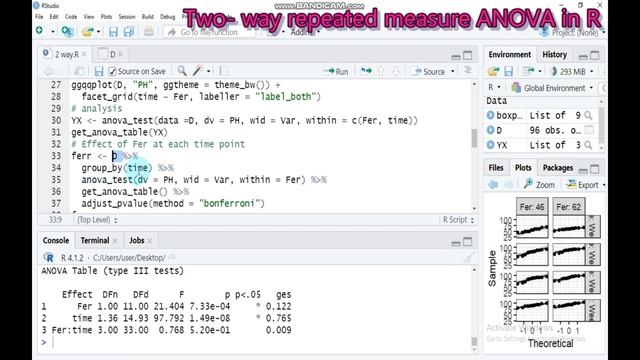Image resolution: width=640 pixels, height=360 pixels.
Task: Click the magnifier icon in the YX row
Action: tap(588, 145)
